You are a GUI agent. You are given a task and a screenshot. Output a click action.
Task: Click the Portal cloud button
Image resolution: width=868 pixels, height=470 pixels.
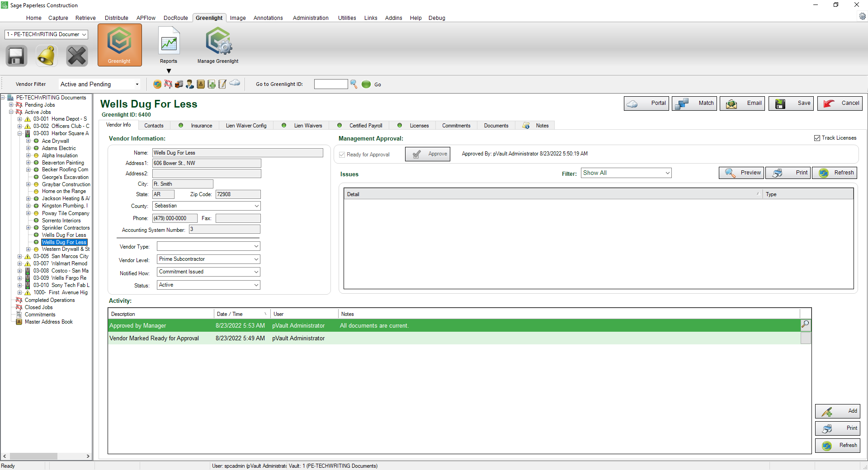[646, 103]
